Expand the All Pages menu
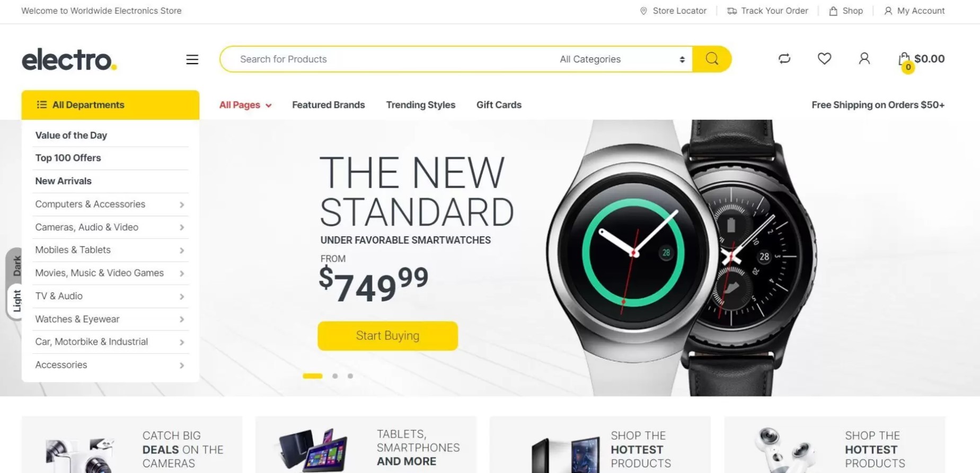This screenshot has height=473, width=980. pyautogui.click(x=245, y=105)
